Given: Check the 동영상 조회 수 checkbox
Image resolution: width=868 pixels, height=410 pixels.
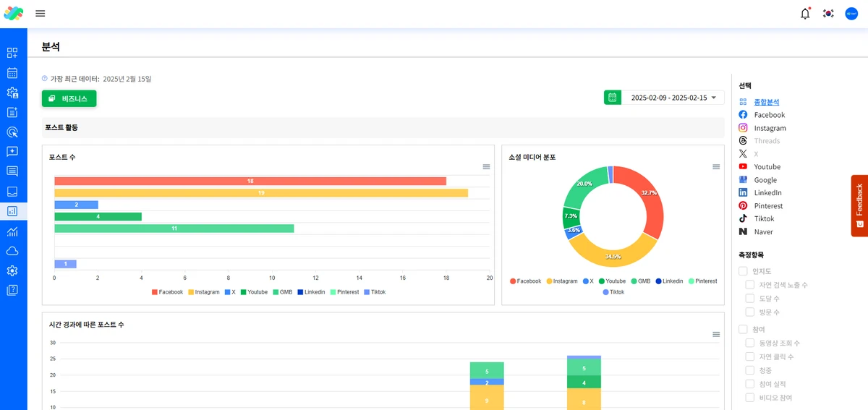Looking at the screenshot, I should click(750, 343).
